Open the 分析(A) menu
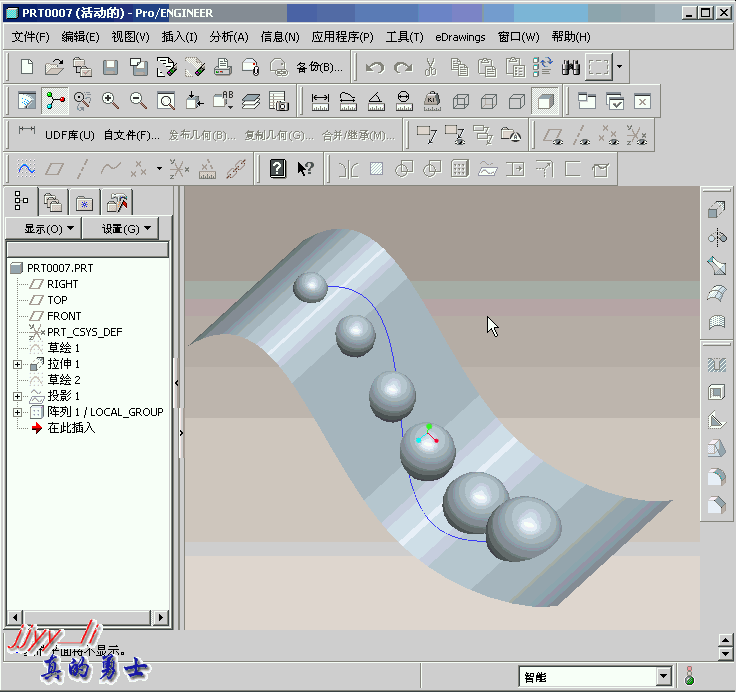 [x=229, y=37]
